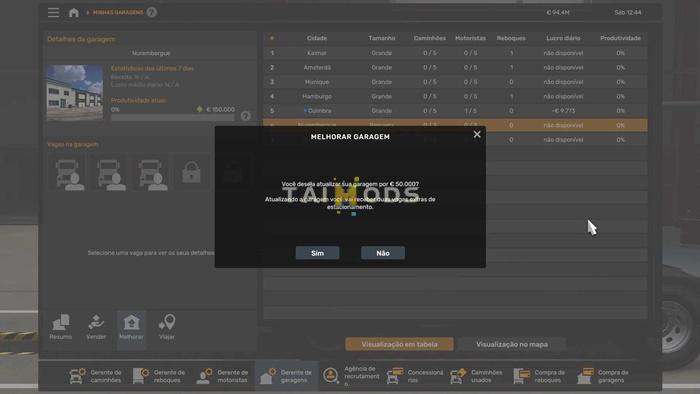The width and height of the screenshot is (700, 394).
Task: Click the Nuremberg garage thumbnail image
Action: point(75,92)
